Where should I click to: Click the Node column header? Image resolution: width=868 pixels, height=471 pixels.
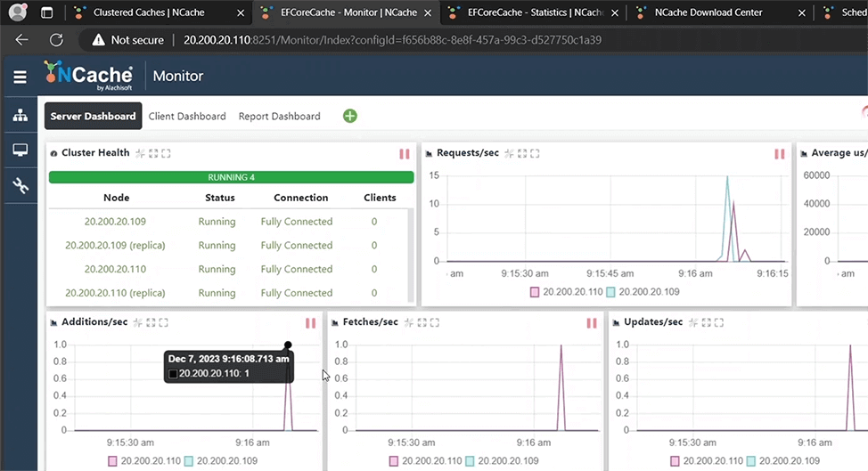pos(116,198)
